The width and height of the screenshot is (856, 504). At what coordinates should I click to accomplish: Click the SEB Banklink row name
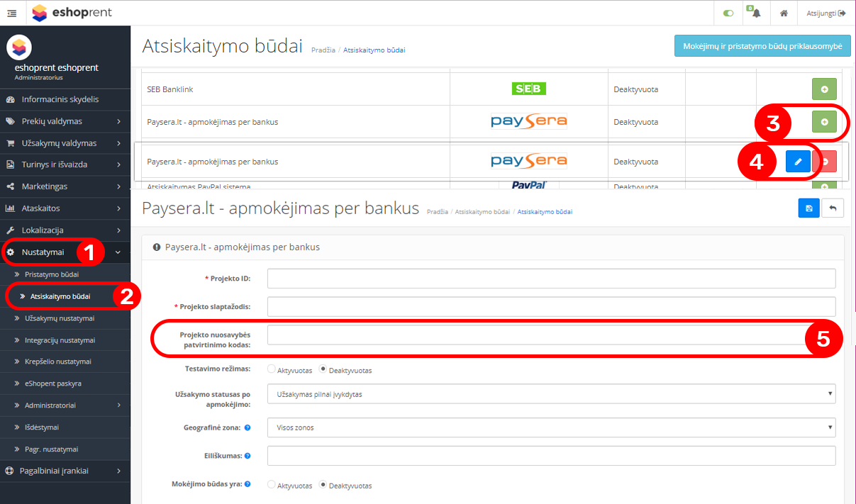(169, 90)
